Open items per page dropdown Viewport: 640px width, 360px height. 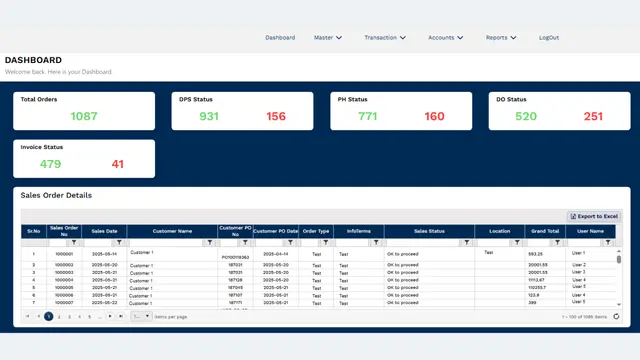pos(141,316)
